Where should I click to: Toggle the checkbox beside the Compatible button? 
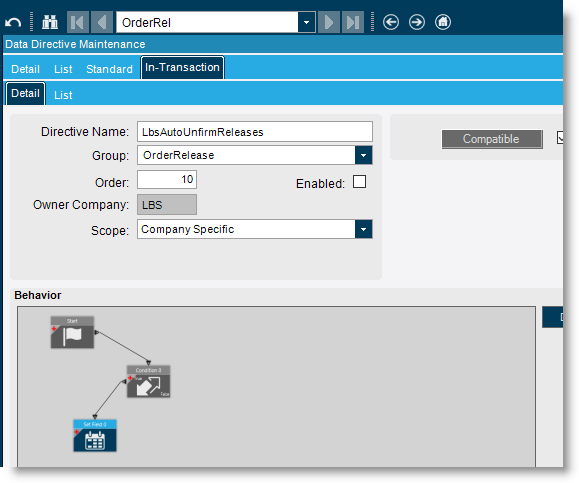click(x=560, y=137)
